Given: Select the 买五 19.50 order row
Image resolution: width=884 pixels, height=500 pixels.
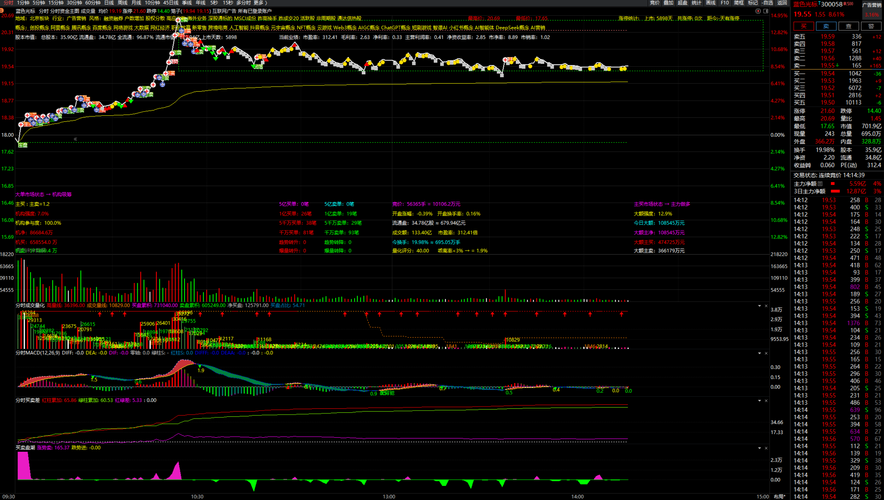Looking at the screenshot, I should [837, 103].
